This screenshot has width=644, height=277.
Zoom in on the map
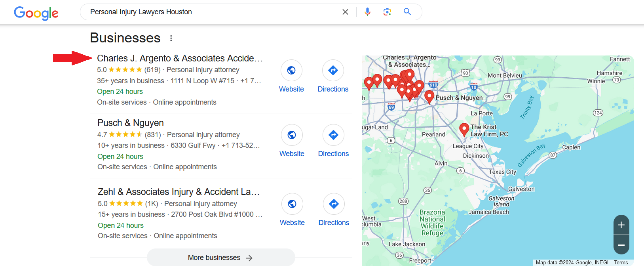tap(621, 225)
